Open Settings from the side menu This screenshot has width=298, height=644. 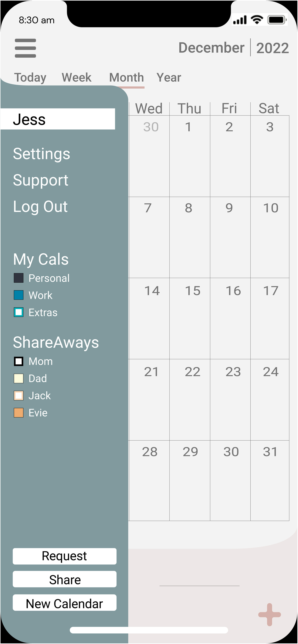[x=41, y=154]
